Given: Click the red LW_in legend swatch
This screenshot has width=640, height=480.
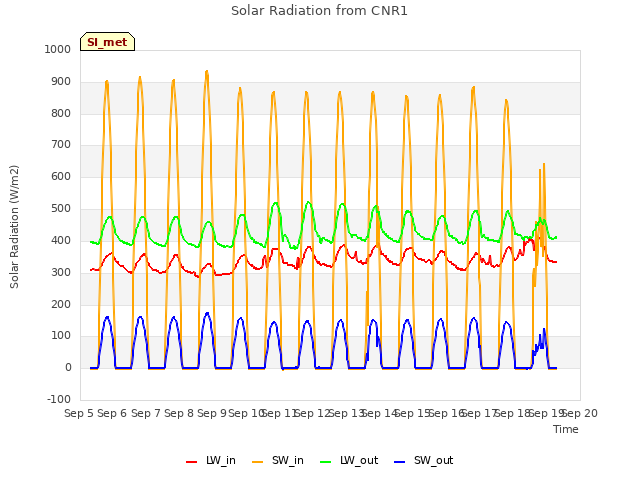Looking at the screenshot, I should pos(191,462).
